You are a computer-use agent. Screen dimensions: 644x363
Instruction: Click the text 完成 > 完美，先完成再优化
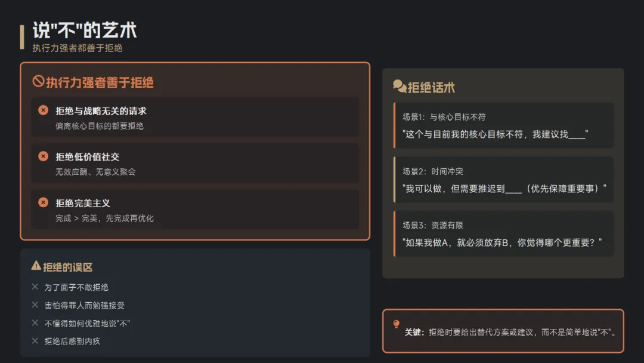104,219
